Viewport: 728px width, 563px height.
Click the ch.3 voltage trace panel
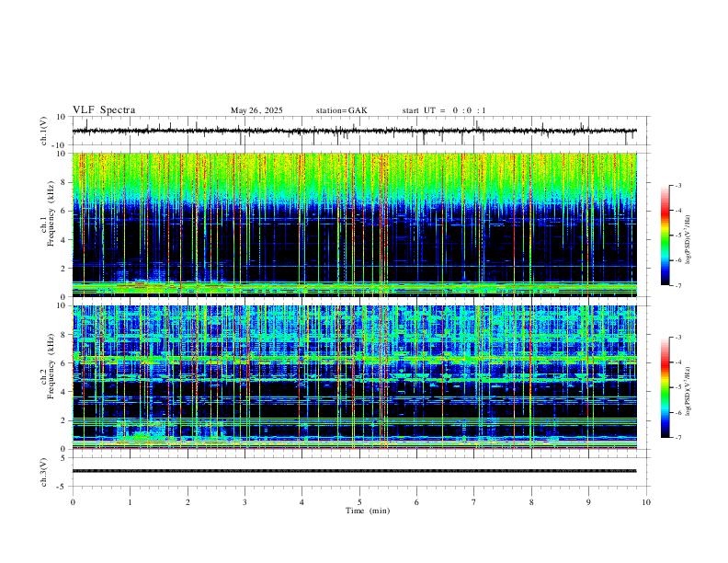[360, 472]
